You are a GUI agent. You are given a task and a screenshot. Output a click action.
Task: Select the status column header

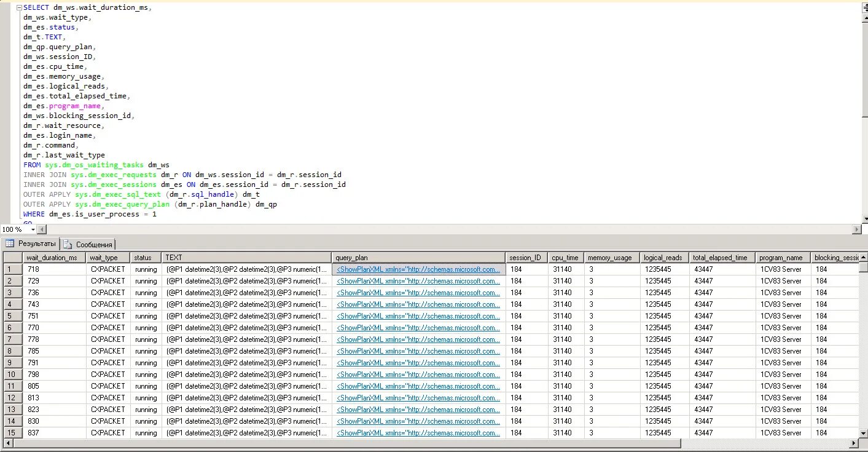click(146, 258)
